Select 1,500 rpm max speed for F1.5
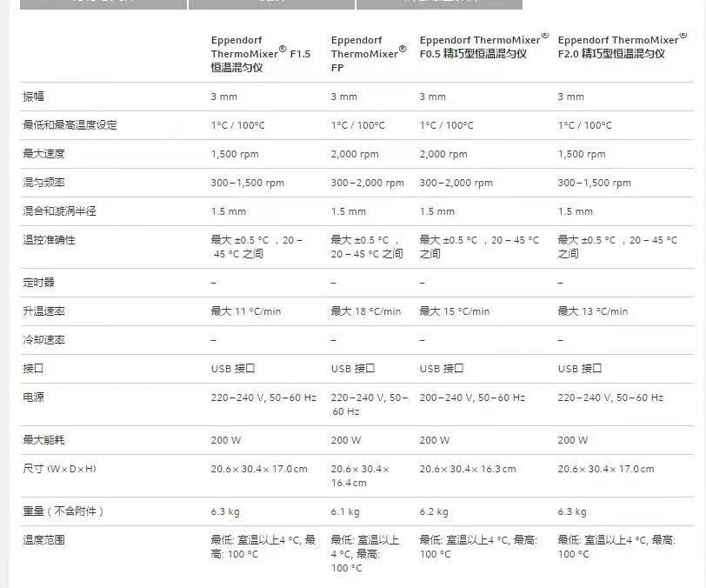This screenshot has width=706, height=588. coord(235,154)
